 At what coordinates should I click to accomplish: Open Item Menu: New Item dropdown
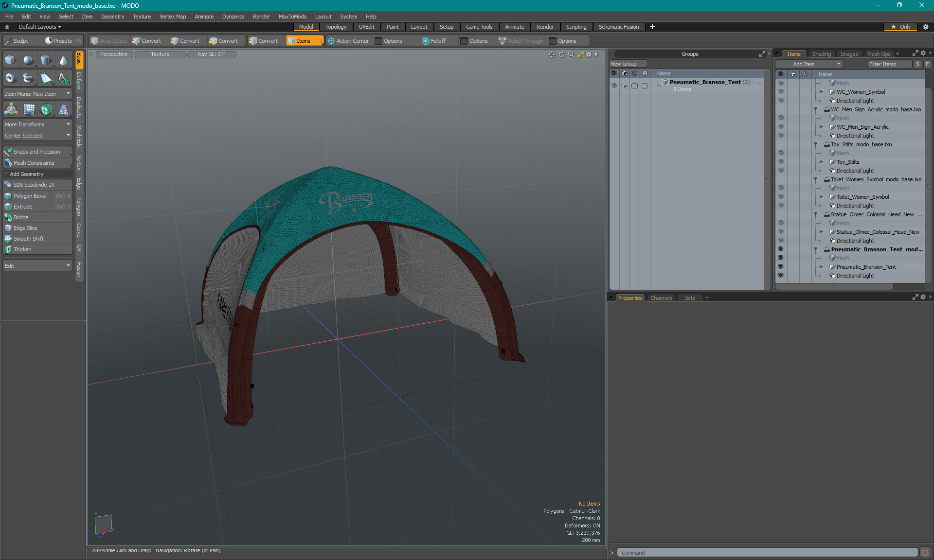point(37,94)
